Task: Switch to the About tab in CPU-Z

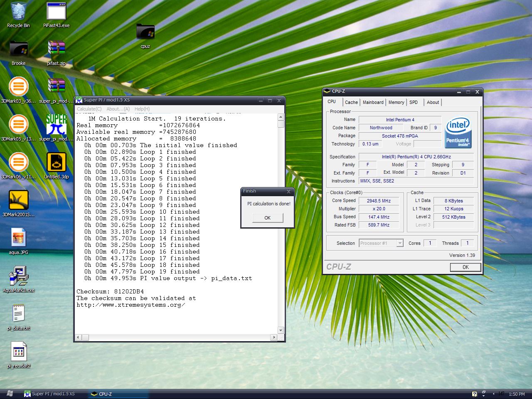Action: click(433, 102)
